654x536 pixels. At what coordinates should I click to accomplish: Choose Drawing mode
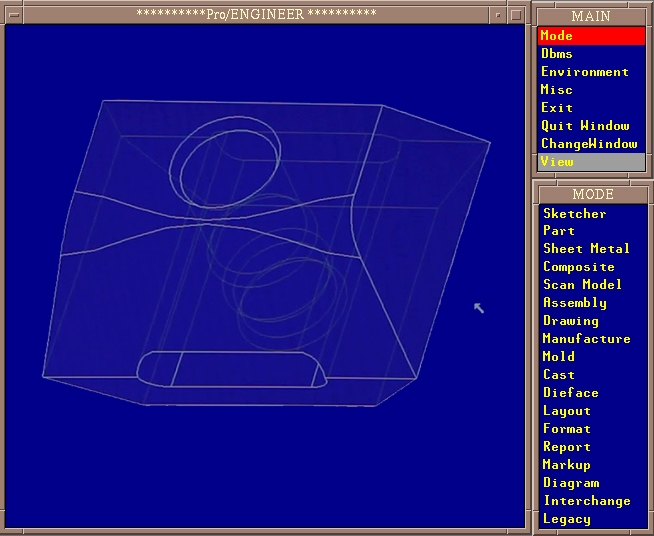(x=593, y=321)
